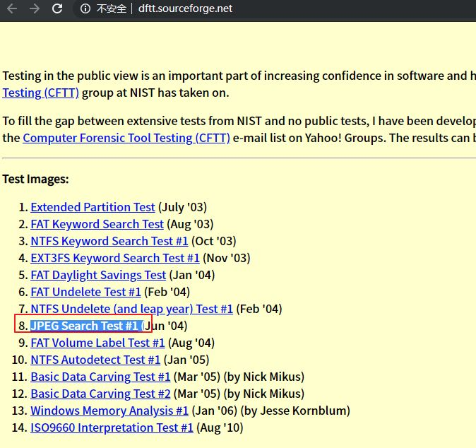Open ISO9660 Interpretation Test #1 link
476x448 pixels.
112,428
